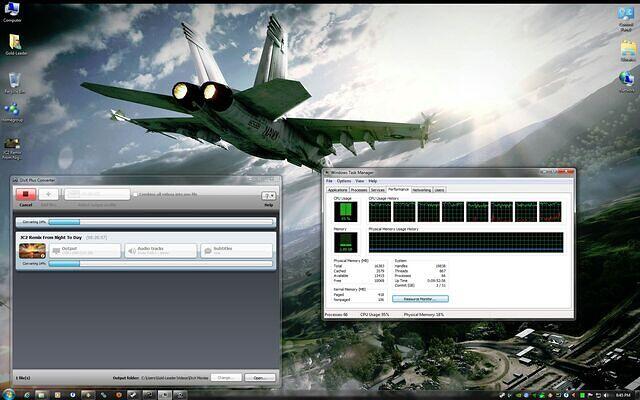This screenshot has width=640, height=400.
Task: Click the Audio tracks speaker option
Action: point(160,250)
